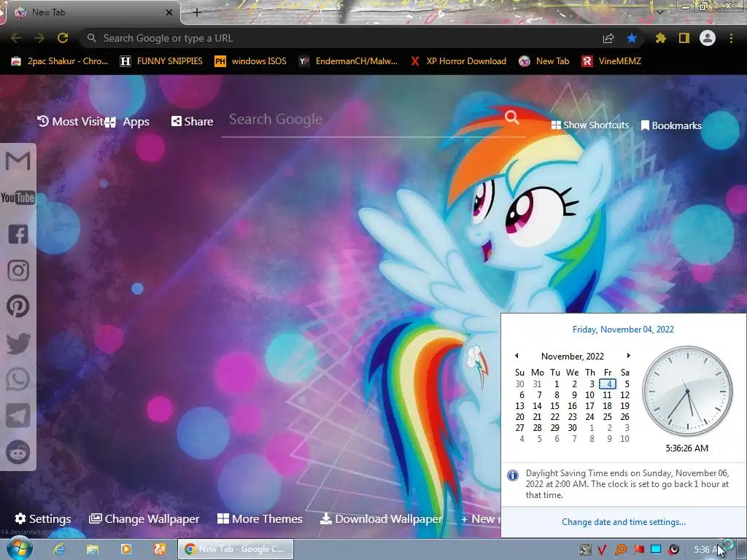Select November 18 in calendar
Viewport: 747px width, 560px height.
608,405
